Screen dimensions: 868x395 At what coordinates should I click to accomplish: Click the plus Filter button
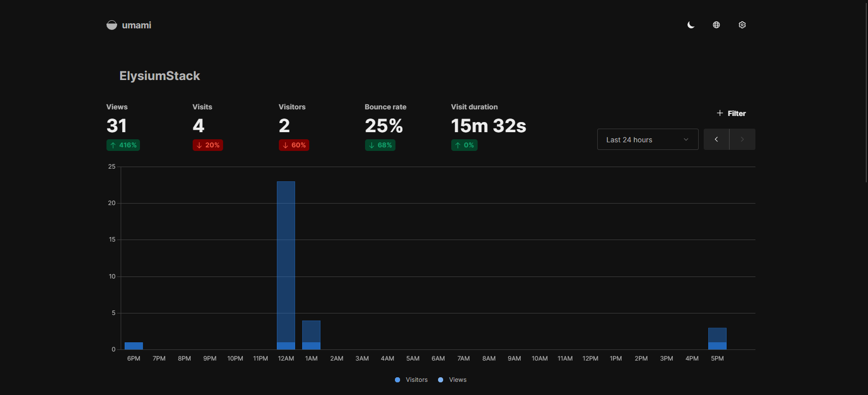(731, 113)
